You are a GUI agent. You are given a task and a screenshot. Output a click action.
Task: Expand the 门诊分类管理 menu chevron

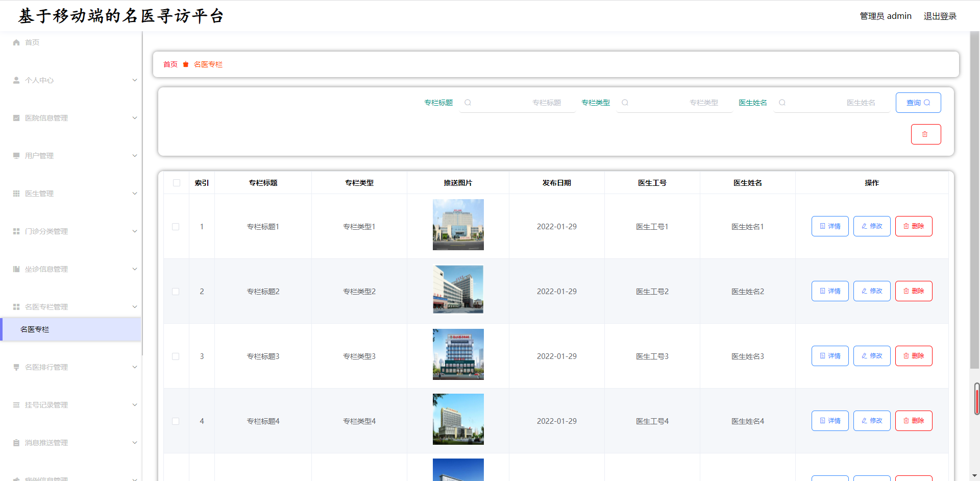tap(135, 231)
